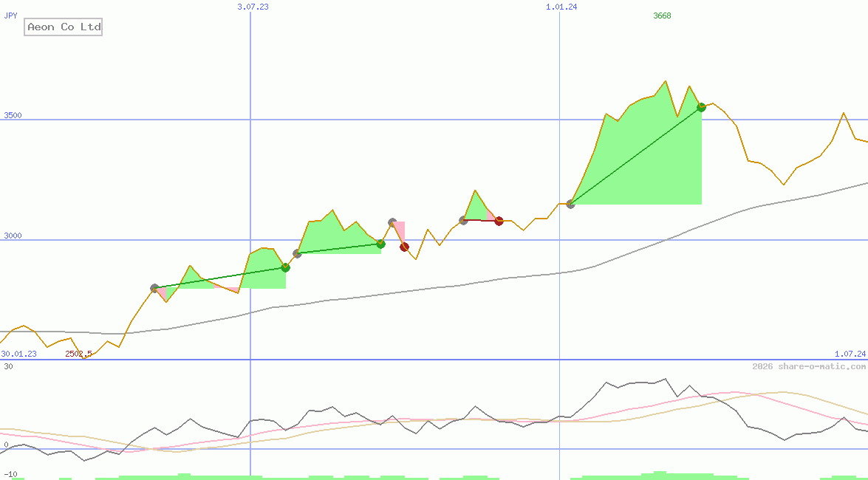This screenshot has height=480, width=868.
Task: Click the indicator panel's -10 scale label
Action: [x=10, y=474]
